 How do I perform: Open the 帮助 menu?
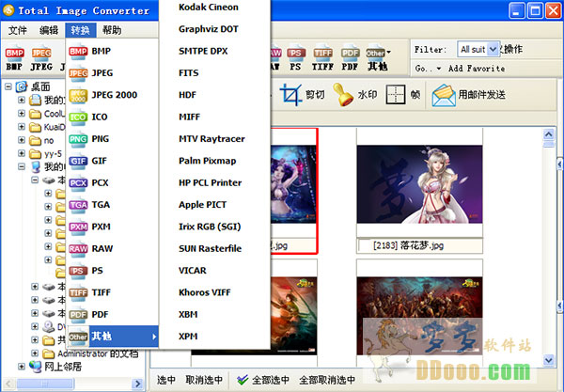(112, 30)
